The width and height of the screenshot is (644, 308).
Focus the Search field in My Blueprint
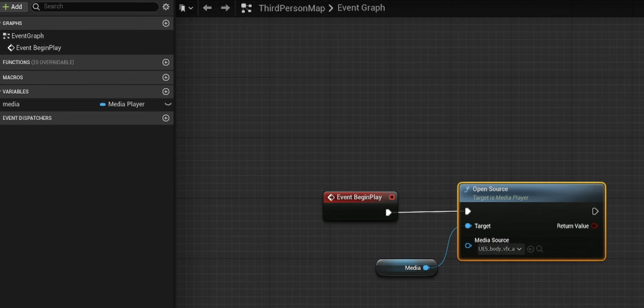click(x=95, y=7)
